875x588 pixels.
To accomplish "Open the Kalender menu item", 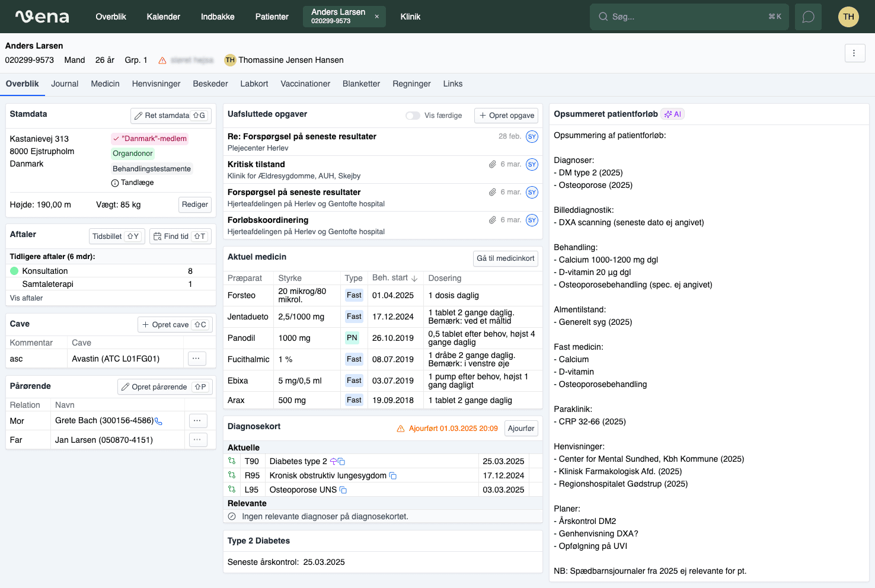I will [164, 17].
